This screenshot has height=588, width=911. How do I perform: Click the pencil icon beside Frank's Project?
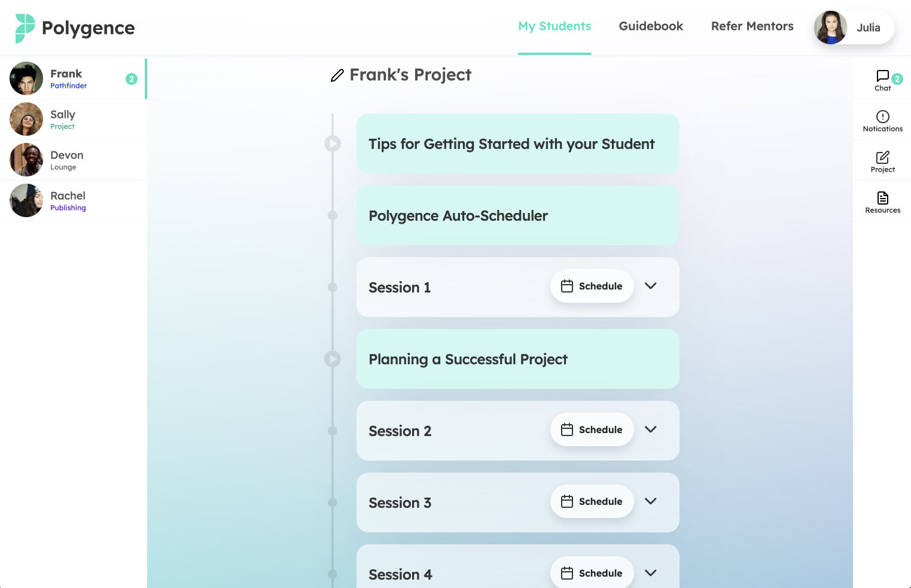click(x=337, y=75)
